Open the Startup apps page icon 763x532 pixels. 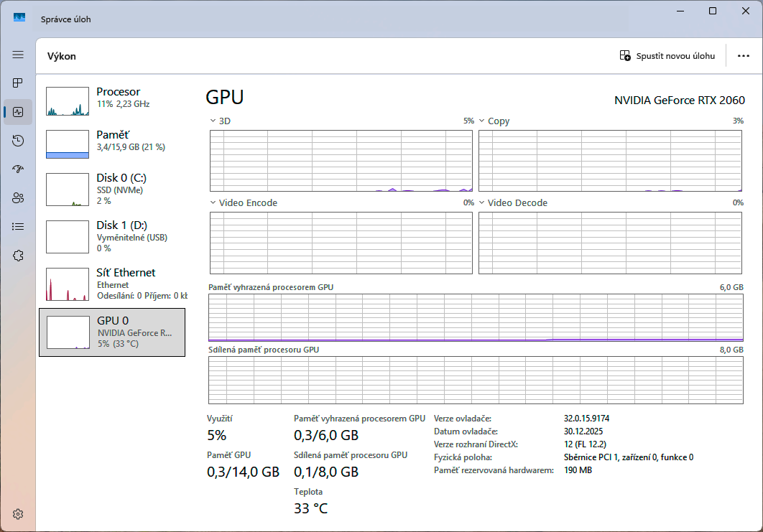point(18,169)
